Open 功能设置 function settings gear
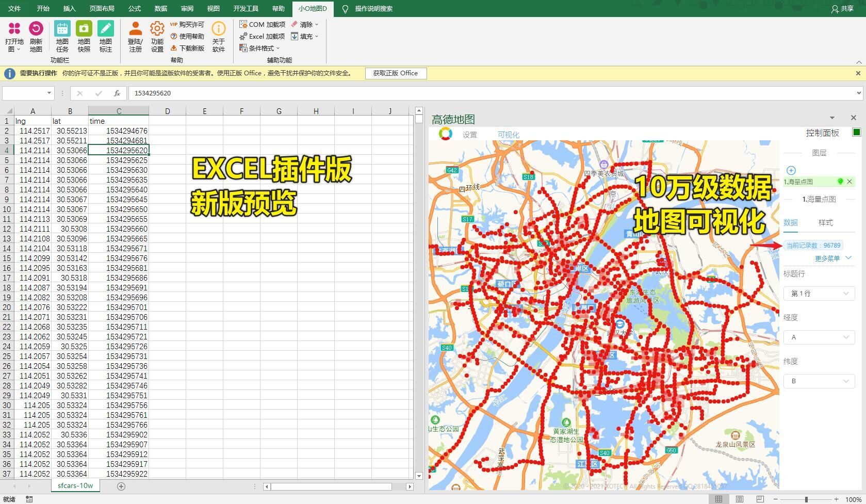Screen dimensions: 866x504 click(x=157, y=37)
